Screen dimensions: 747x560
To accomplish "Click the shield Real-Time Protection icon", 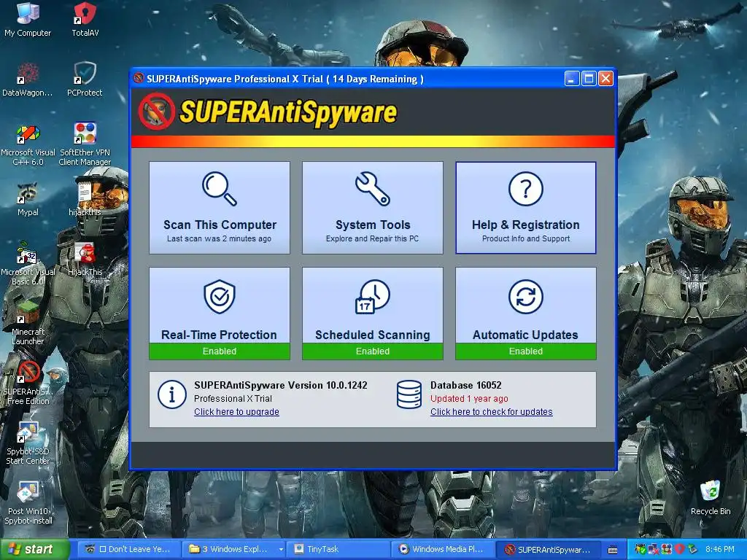I will 219,296.
